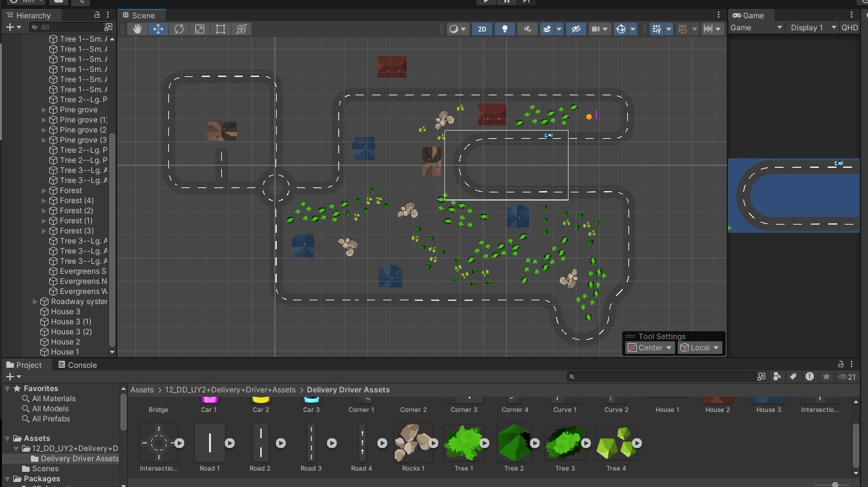The image size is (868, 487).
Task: Select the Move tool
Action: point(158,29)
